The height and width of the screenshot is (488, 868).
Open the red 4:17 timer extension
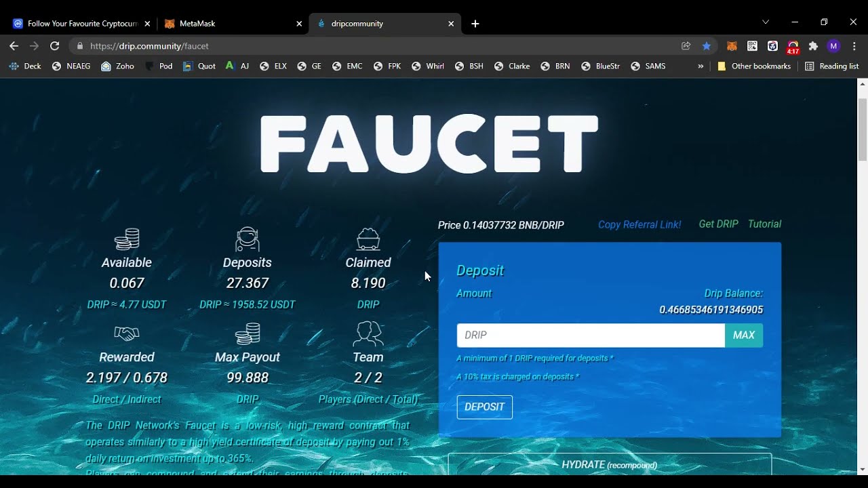point(793,47)
